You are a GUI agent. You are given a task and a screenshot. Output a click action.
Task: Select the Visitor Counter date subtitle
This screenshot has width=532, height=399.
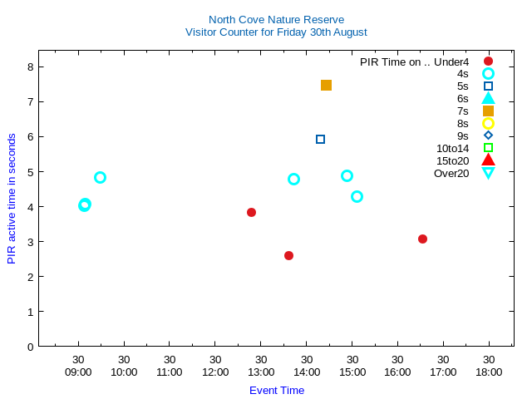(x=276, y=32)
